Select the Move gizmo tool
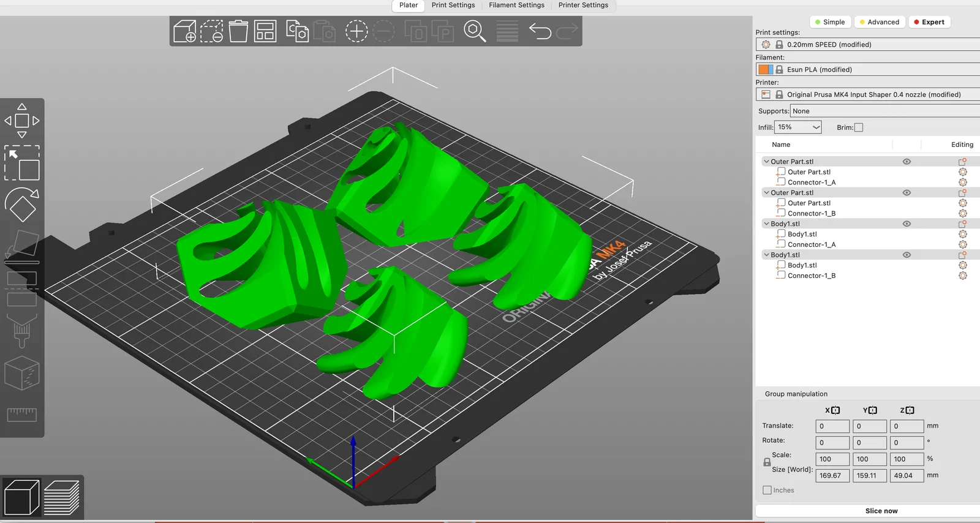The width and height of the screenshot is (980, 523). pos(22,121)
